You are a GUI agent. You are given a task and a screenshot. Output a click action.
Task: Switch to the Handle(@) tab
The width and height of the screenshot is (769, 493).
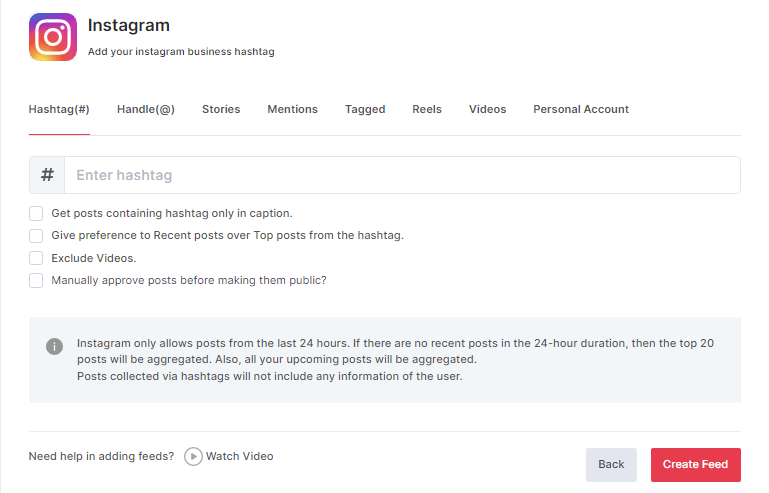tap(146, 109)
